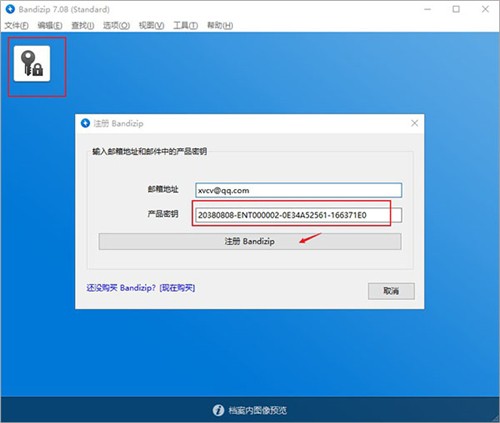The height and width of the screenshot is (423, 500).
Task: Open the 查找(I) menu
Action: click(x=82, y=25)
